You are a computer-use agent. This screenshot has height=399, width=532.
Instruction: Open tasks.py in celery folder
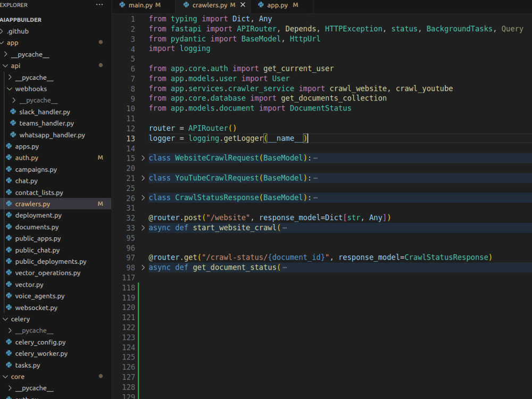(28, 365)
